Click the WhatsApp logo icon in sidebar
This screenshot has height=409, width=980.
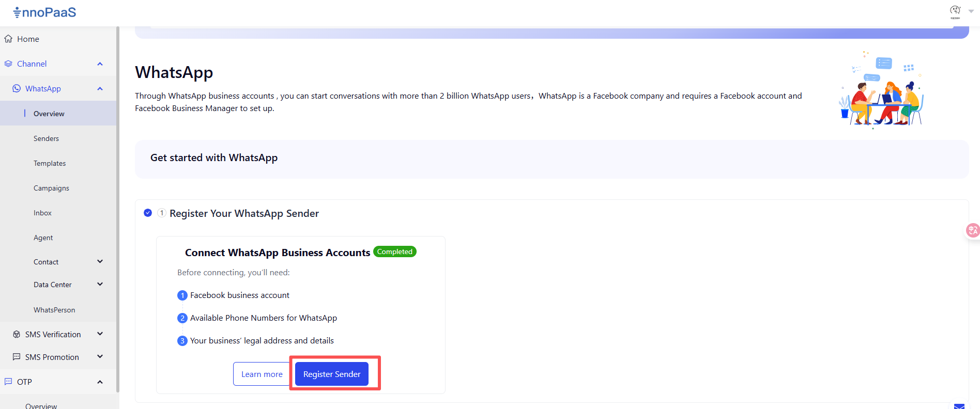[x=17, y=88]
